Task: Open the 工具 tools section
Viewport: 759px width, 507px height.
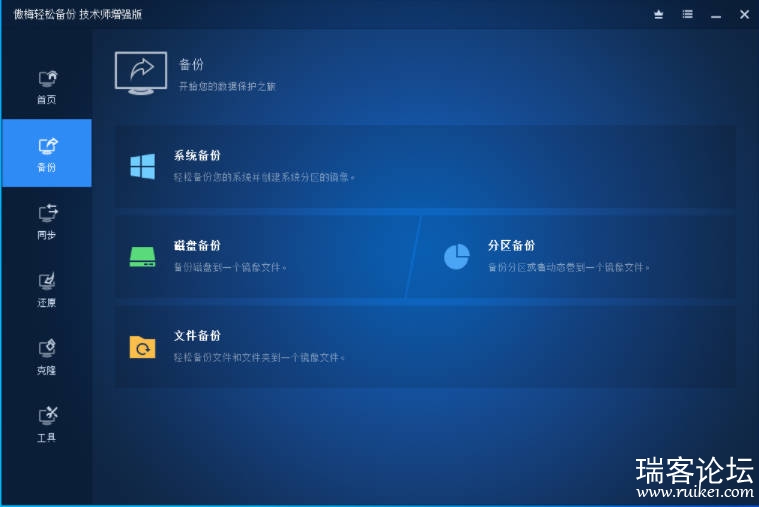Action: 47,424
